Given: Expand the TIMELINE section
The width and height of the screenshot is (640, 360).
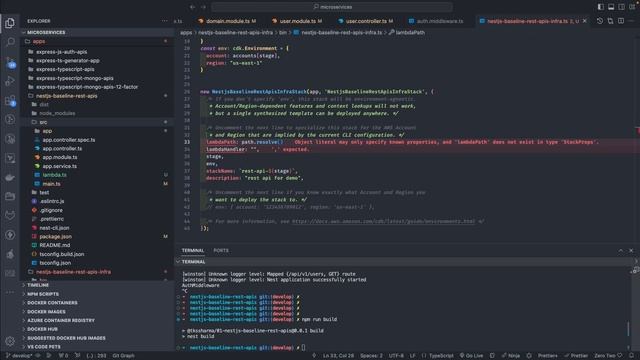Looking at the screenshot, I should point(97,285).
